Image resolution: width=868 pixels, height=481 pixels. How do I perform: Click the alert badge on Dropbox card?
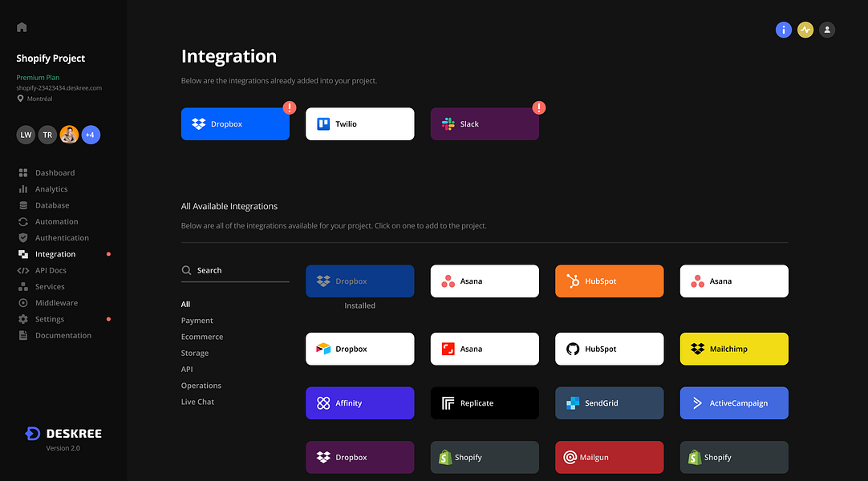point(290,107)
